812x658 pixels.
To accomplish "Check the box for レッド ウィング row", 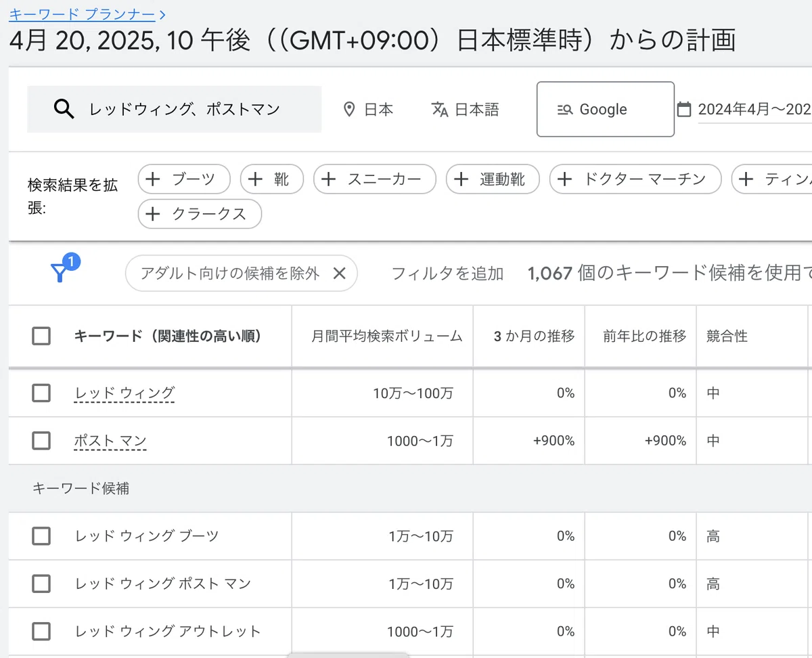I will click(x=41, y=393).
